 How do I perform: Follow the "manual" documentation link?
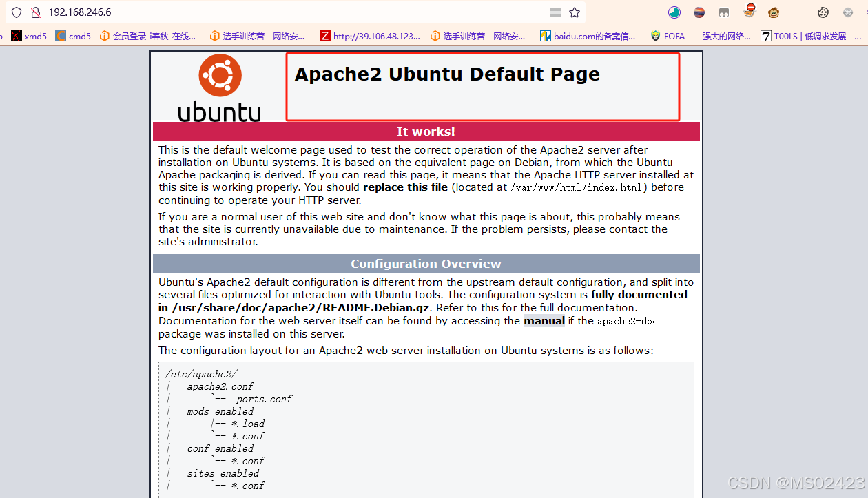[544, 321]
